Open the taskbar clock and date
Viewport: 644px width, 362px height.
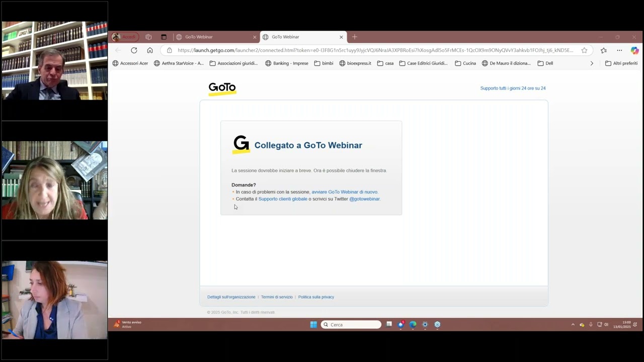click(x=622, y=324)
